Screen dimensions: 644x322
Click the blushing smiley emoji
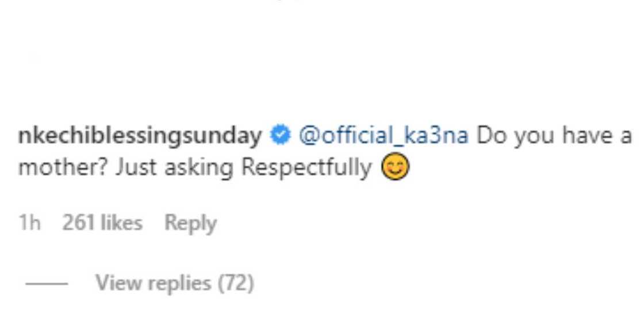click(397, 168)
